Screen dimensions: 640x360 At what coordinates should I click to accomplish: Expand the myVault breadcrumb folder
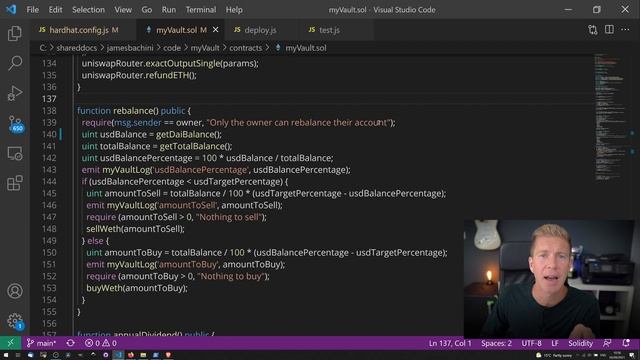click(x=205, y=48)
